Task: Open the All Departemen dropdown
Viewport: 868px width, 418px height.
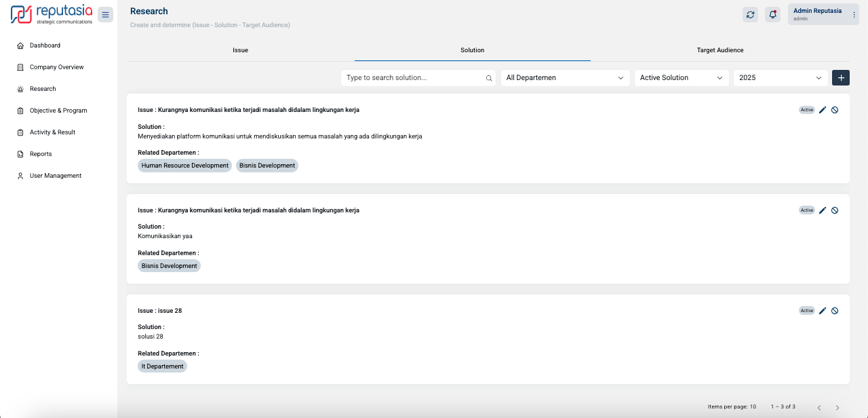Action: coord(565,78)
